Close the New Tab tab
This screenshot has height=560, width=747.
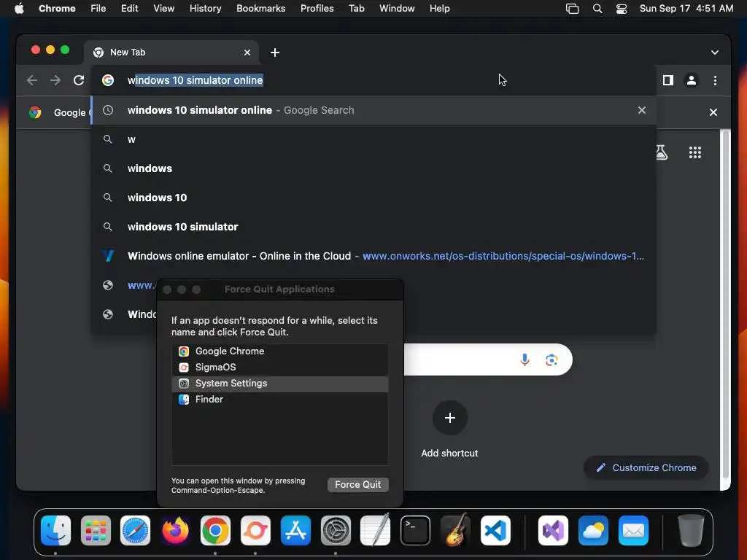pos(247,52)
